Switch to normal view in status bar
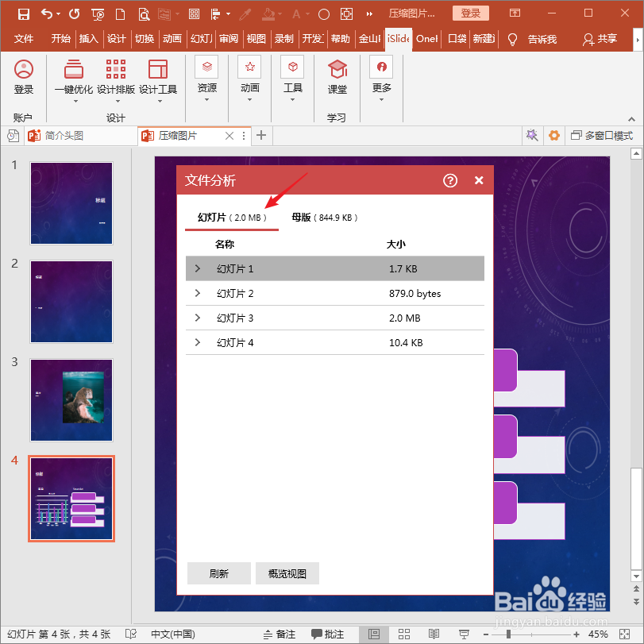 374,634
